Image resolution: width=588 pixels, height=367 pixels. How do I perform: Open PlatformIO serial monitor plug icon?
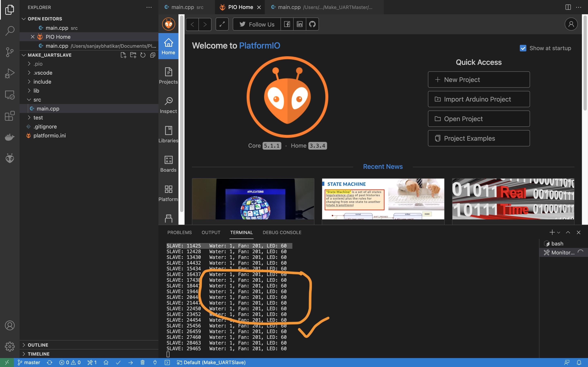(x=155, y=362)
